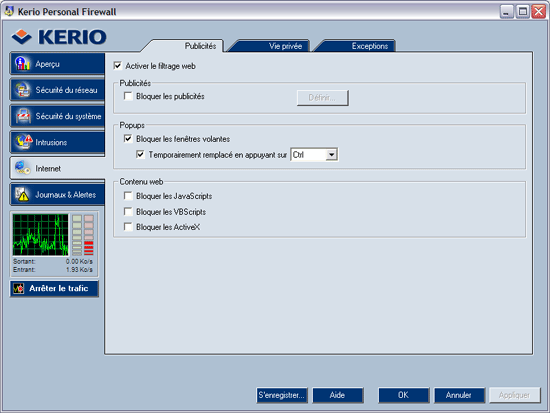Minimize the Kerio Personal Firewall window
Image resolution: width=550 pixels, height=413 pixels.
[x=506, y=12]
